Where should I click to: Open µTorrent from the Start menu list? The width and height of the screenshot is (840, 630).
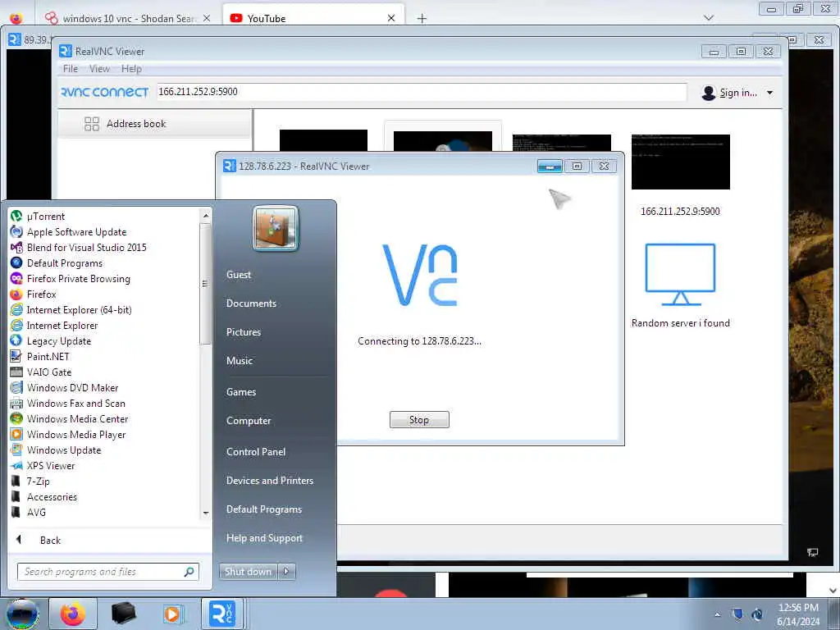coord(46,217)
